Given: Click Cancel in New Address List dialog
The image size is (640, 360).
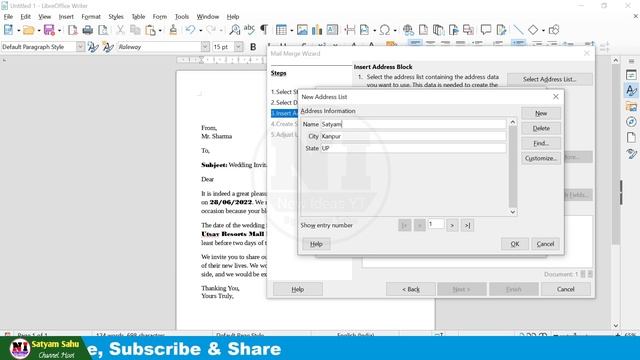Looking at the screenshot, I should tap(545, 244).
